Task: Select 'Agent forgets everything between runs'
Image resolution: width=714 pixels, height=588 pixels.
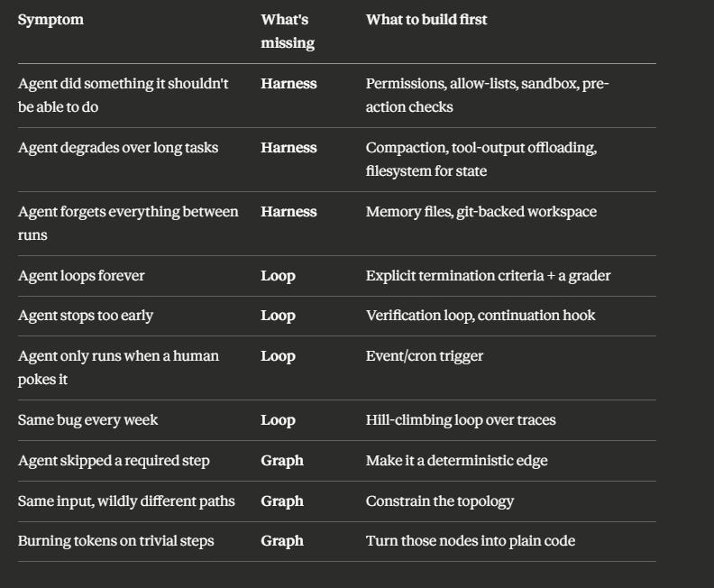Action: click(128, 223)
